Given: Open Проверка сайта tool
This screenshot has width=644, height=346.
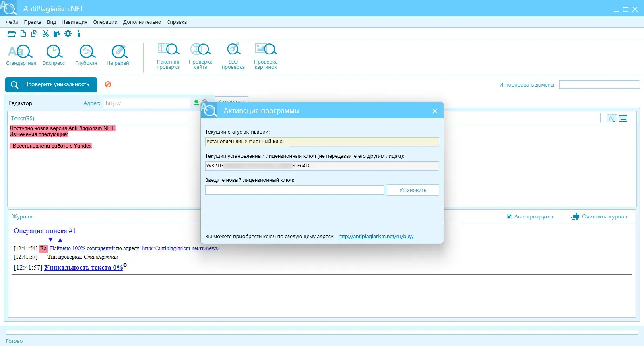Looking at the screenshot, I should click(200, 56).
